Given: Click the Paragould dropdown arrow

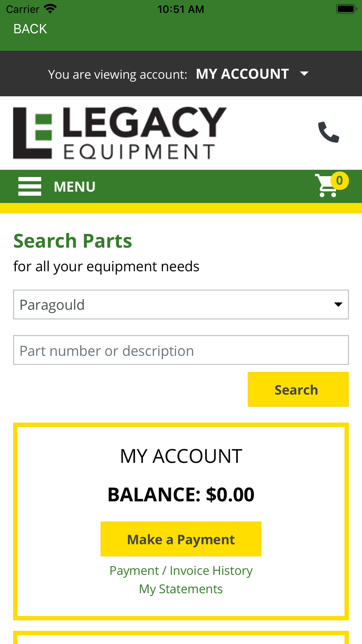Looking at the screenshot, I should [x=338, y=305].
